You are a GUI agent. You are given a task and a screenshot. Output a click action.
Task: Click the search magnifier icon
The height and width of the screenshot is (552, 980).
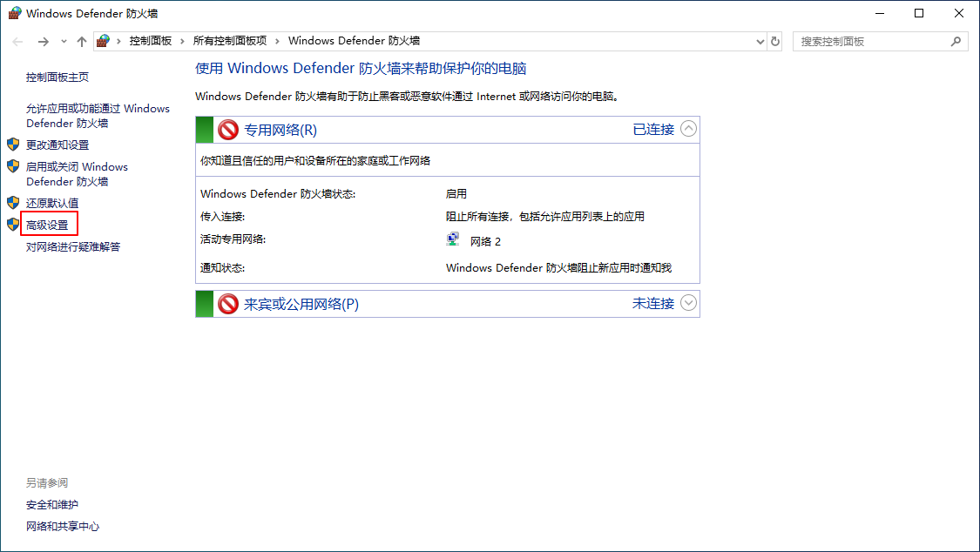click(956, 42)
